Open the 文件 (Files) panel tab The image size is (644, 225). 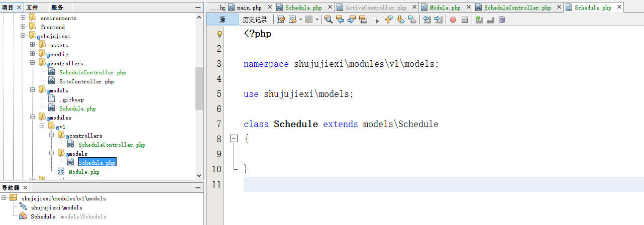(x=32, y=8)
